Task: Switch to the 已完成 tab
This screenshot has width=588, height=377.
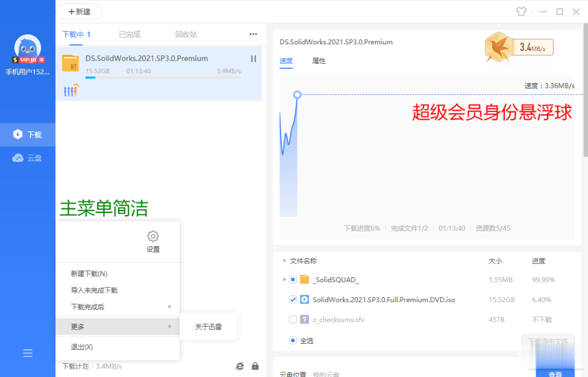Action: click(x=129, y=34)
